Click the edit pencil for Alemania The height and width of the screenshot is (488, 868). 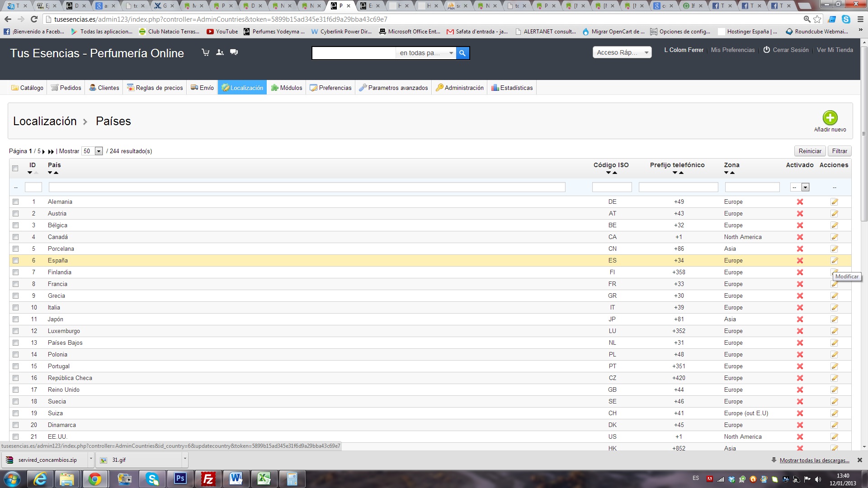834,202
